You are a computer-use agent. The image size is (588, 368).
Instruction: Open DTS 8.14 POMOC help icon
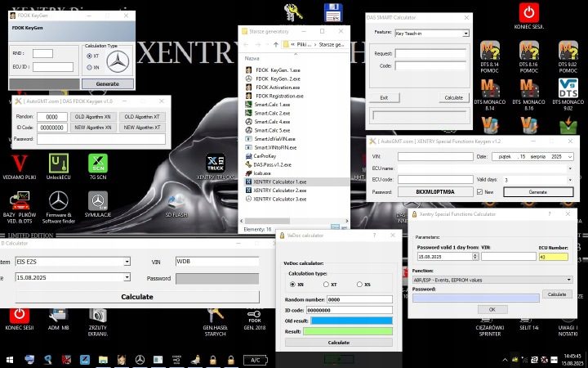[489, 56]
